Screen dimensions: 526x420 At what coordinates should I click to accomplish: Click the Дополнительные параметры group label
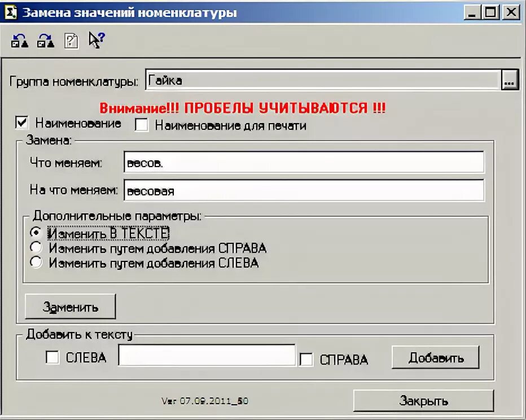click(117, 216)
